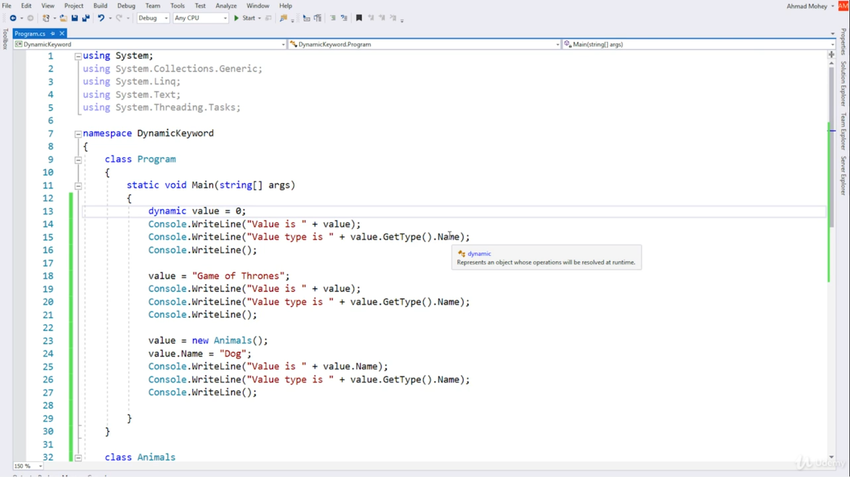This screenshot has width=850, height=477.
Task: Open the File menu
Action: [x=7, y=5]
